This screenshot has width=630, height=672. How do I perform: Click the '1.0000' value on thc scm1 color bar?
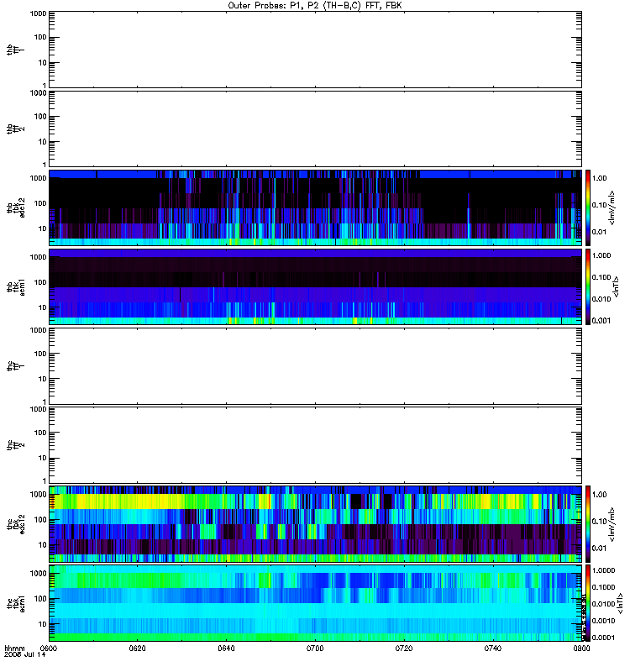(603, 570)
